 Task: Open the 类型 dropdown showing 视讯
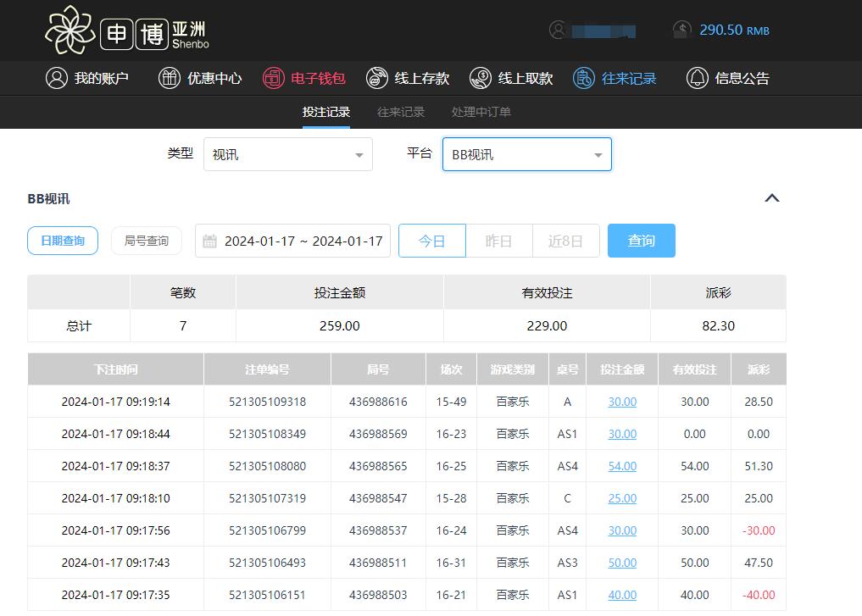288,154
